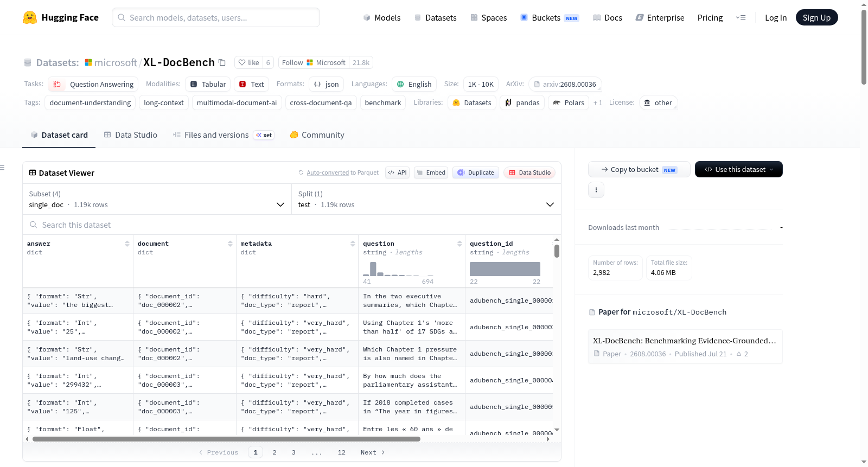Screen dimensions: 868x467
Task: Click the Text modality tag
Action: [252, 84]
